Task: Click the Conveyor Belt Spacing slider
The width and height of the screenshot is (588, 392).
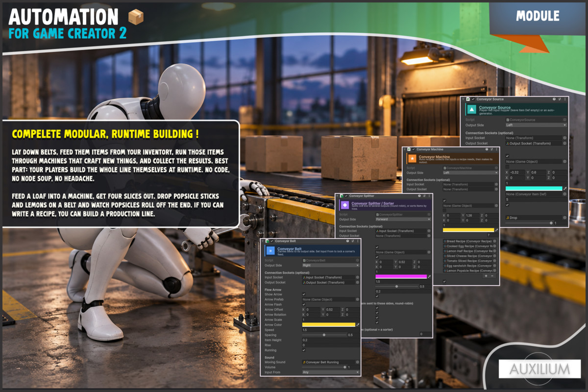Action: 324,335
